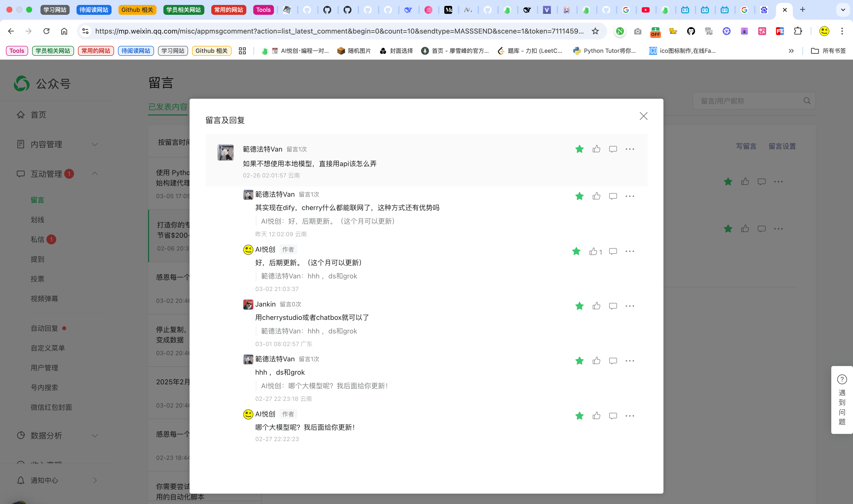This screenshot has height=504, width=853.
Task: Open 视频弹幕 in the sidebar
Action: pyautogui.click(x=44, y=299)
